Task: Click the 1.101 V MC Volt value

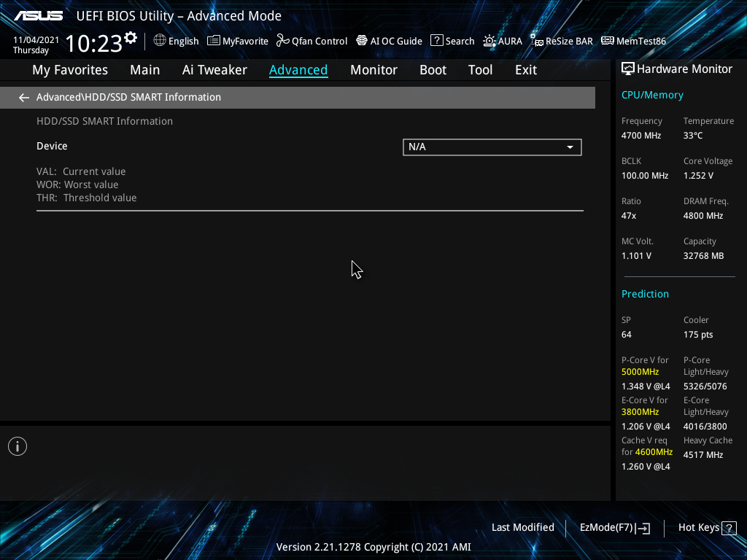Action: click(636, 256)
